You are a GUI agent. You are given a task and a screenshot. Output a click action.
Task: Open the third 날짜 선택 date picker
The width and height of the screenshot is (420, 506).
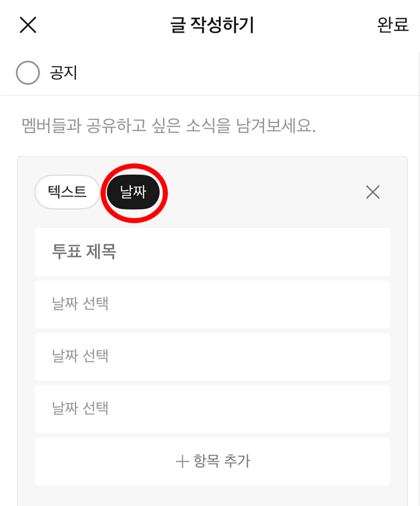tap(212, 409)
